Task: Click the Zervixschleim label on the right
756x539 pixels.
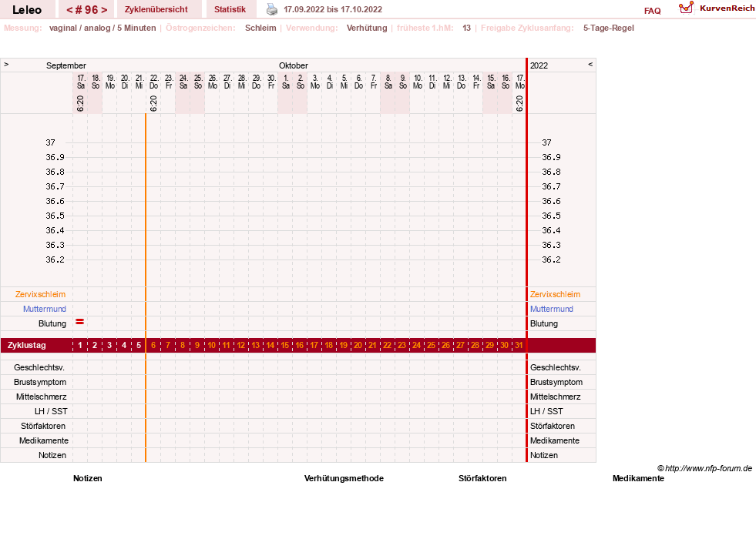Action: (x=555, y=294)
